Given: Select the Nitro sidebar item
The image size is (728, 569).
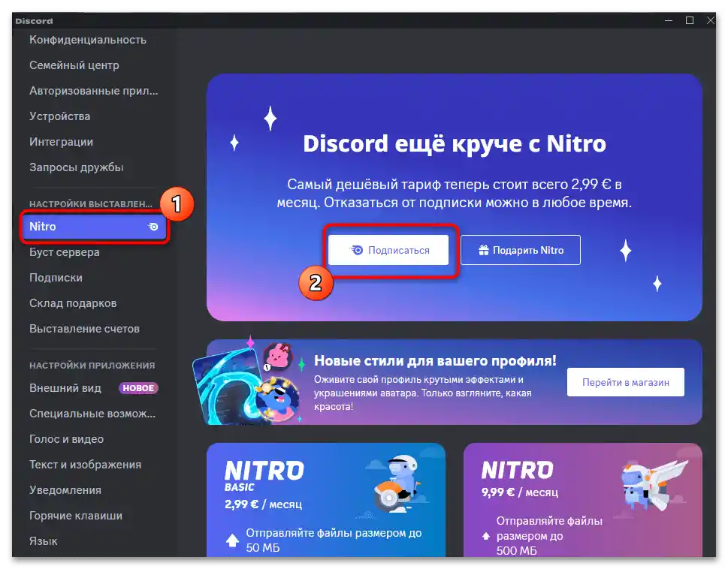Looking at the screenshot, I should (x=94, y=227).
